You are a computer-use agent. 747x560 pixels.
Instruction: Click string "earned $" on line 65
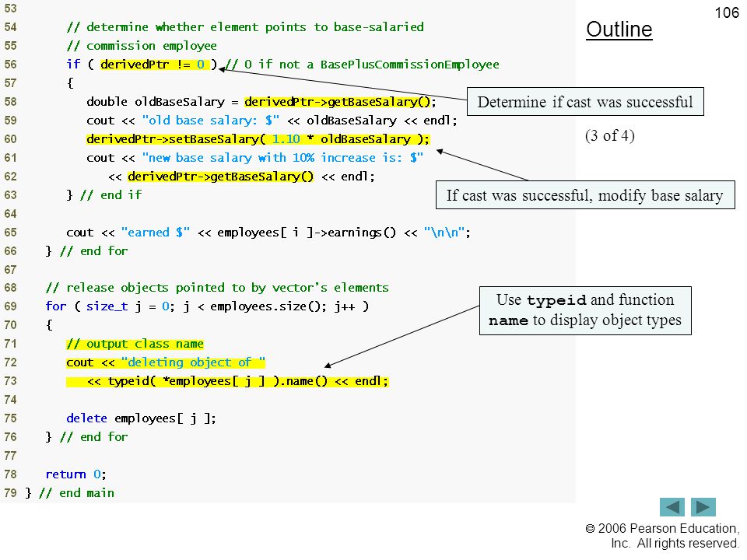pyautogui.click(x=156, y=233)
